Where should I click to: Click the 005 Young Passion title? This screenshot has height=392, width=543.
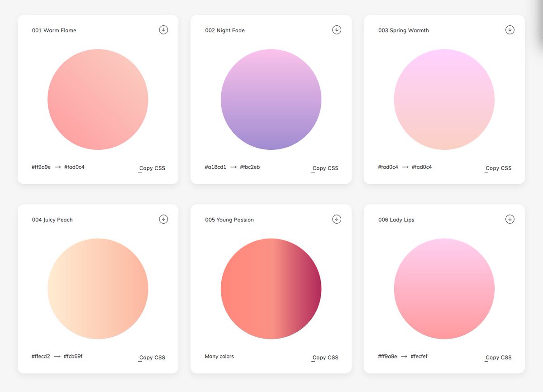[x=229, y=220]
